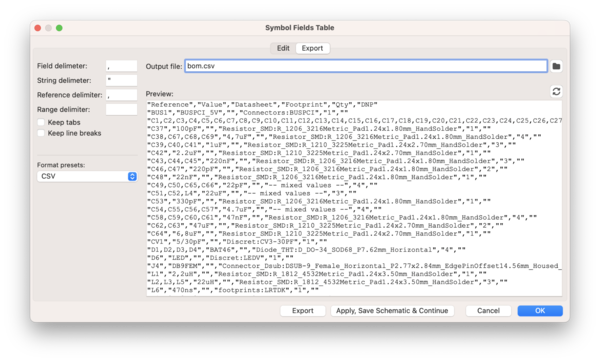
Task: Click the Preview label
Action: (159, 94)
